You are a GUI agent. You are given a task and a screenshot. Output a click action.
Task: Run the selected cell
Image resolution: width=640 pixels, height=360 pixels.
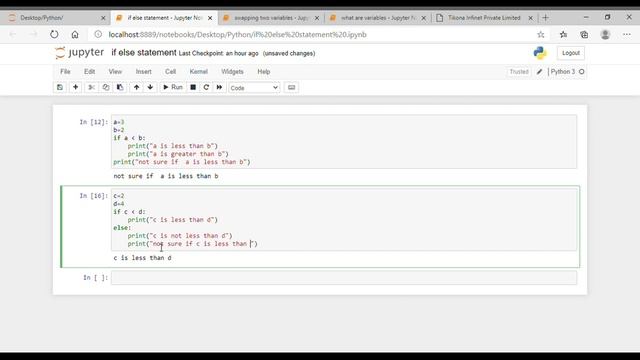(173, 87)
